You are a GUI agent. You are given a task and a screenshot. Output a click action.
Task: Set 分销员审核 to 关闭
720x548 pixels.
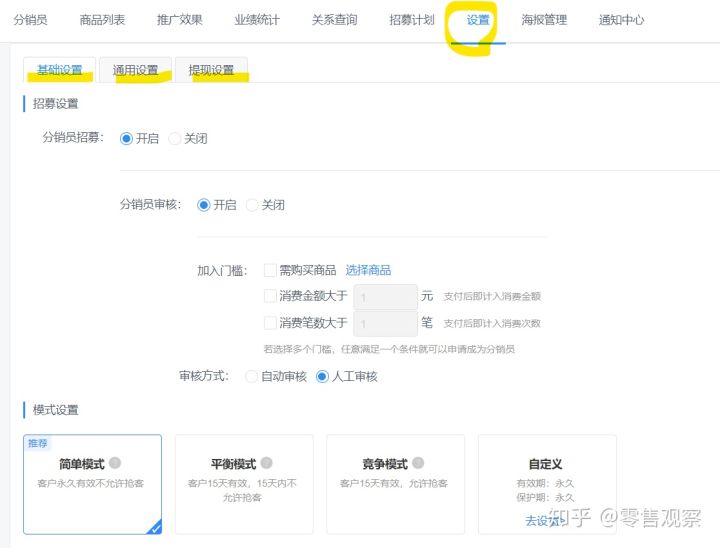pos(252,205)
